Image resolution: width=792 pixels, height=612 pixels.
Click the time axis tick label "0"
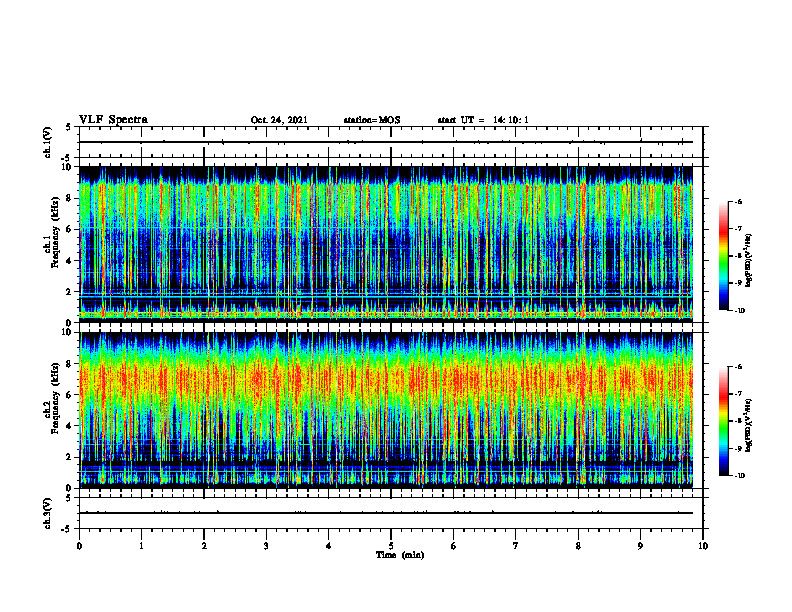pyautogui.click(x=79, y=546)
